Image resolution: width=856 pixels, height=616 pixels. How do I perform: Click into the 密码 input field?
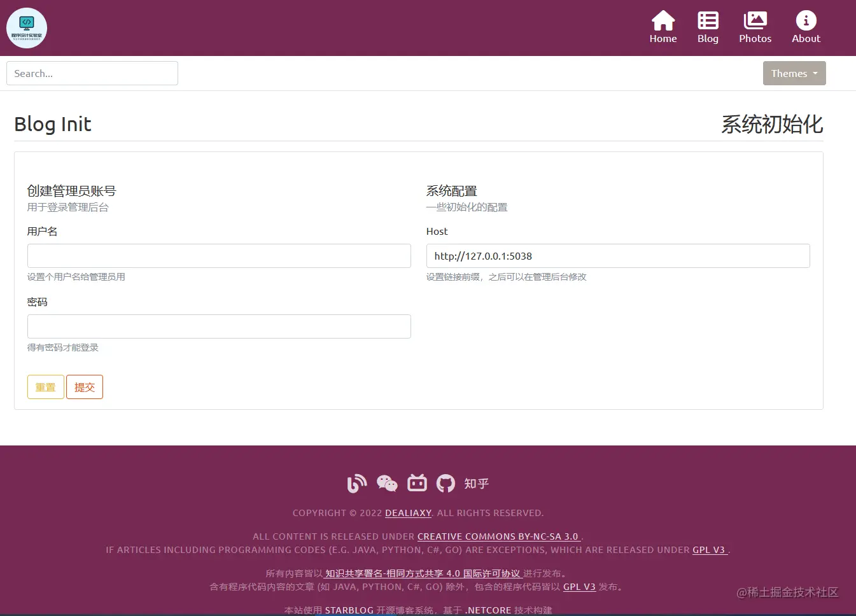(219, 326)
